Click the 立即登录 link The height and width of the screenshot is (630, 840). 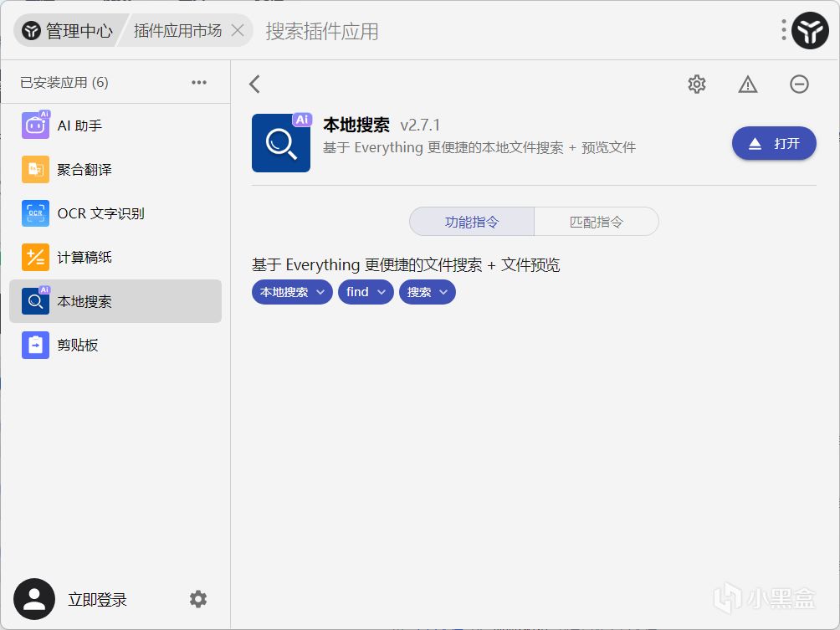98,600
